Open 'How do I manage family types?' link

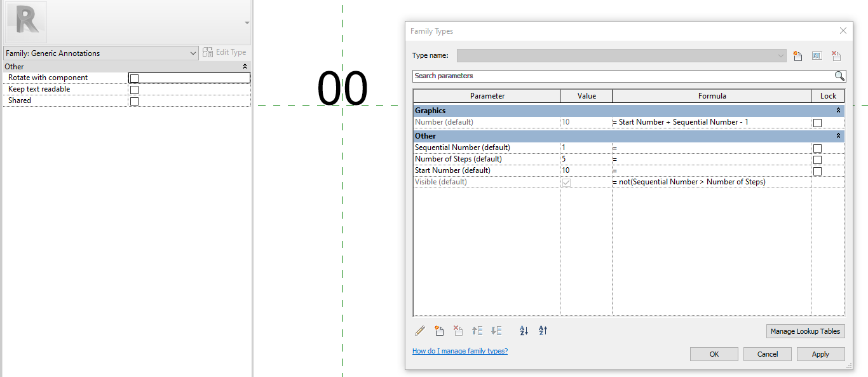point(460,351)
